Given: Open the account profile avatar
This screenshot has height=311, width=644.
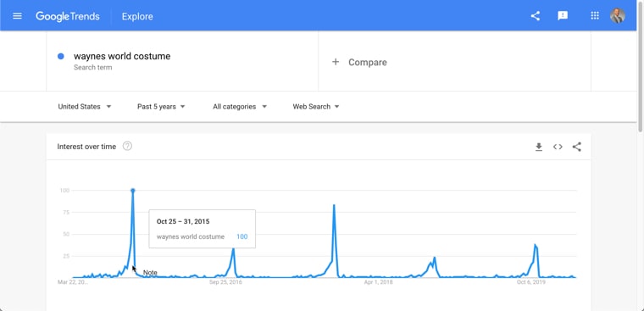Looking at the screenshot, I should tap(617, 15).
